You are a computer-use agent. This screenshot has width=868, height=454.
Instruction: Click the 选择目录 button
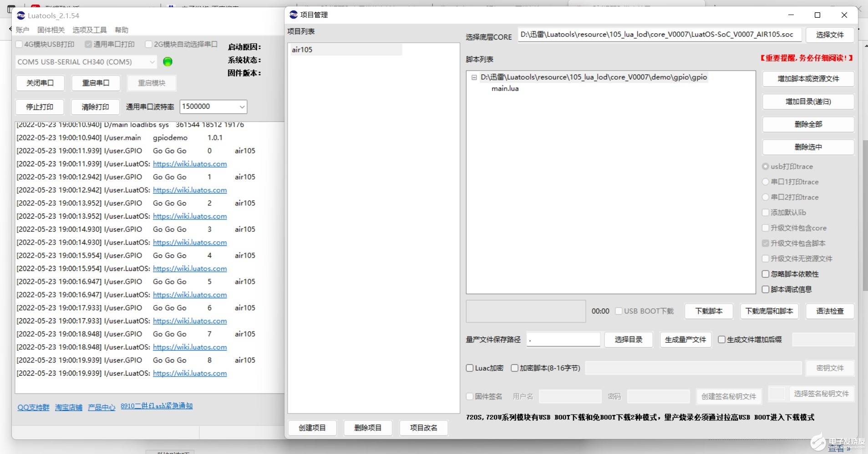coord(629,340)
